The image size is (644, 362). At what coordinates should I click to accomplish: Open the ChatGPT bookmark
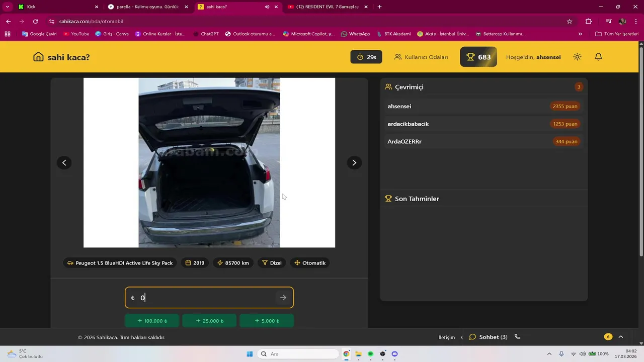(206, 34)
